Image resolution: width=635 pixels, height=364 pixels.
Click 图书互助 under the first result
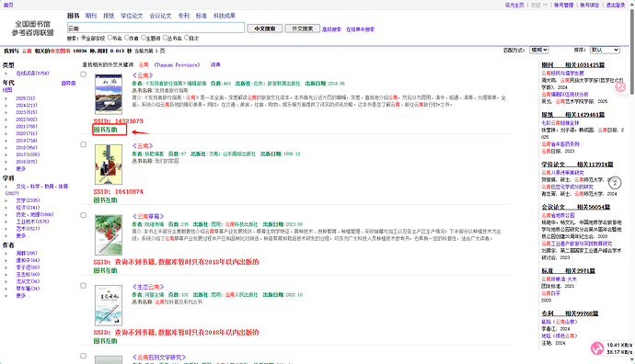click(x=105, y=130)
